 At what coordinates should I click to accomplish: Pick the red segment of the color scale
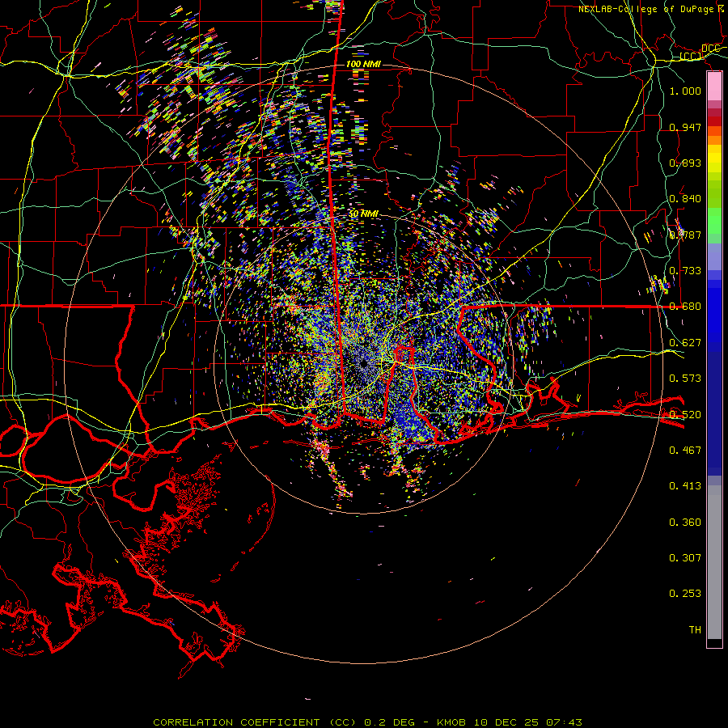(714, 121)
